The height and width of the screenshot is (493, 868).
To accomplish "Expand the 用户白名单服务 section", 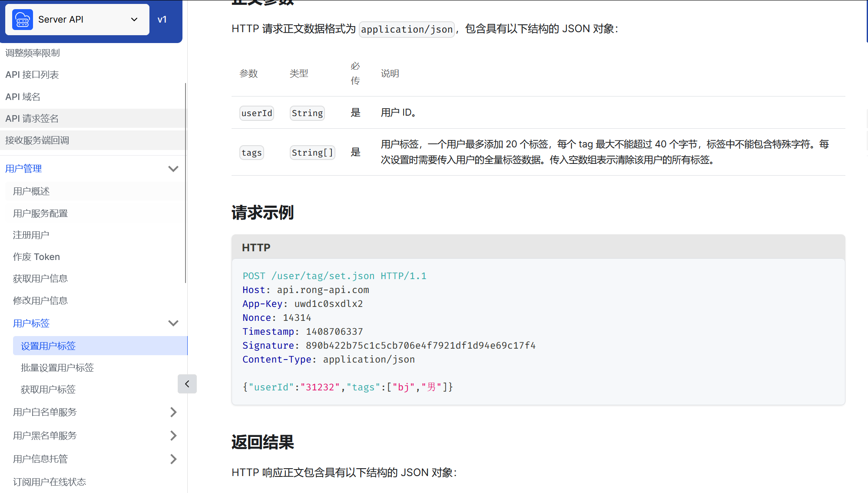I will pyautogui.click(x=173, y=412).
